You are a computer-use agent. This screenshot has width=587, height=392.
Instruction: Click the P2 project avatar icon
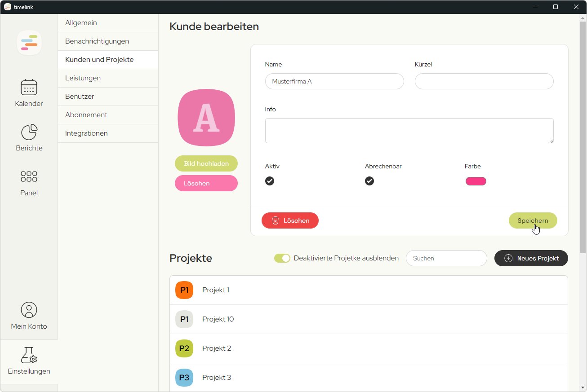coord(184,348)
